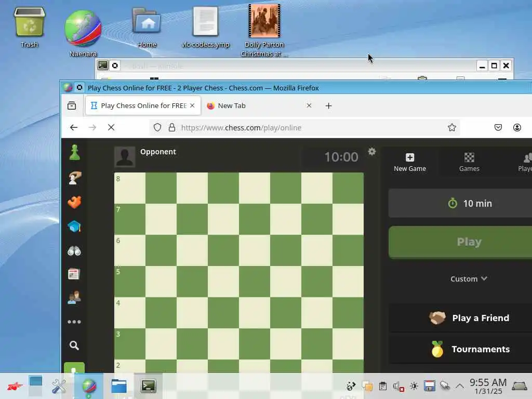This screenshot has width=532, height=399.
Task: Open the Play menu hand-with-pawn icon
Action: 75,178
